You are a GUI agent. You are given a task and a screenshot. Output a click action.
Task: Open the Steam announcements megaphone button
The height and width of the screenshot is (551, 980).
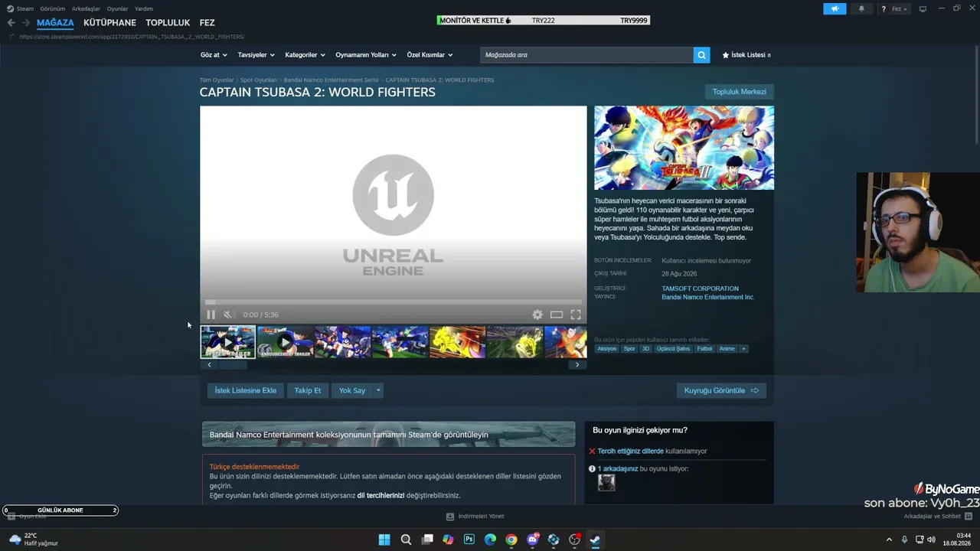pos(835,9)
